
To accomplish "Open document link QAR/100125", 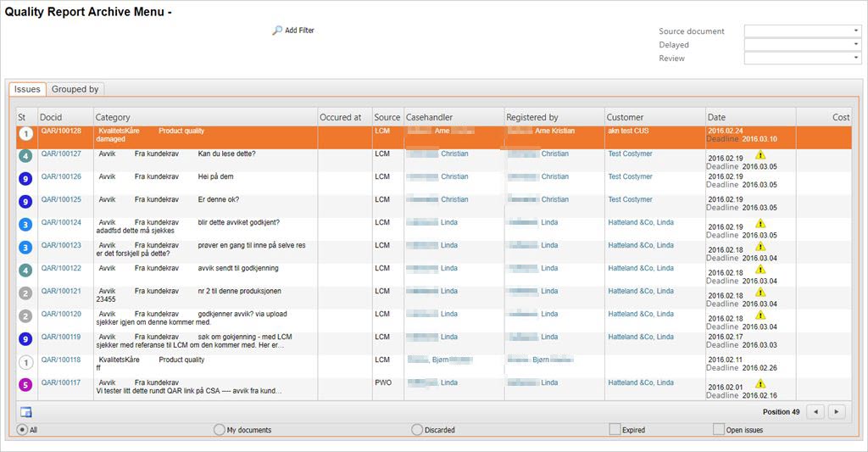I will click(61, 199).
